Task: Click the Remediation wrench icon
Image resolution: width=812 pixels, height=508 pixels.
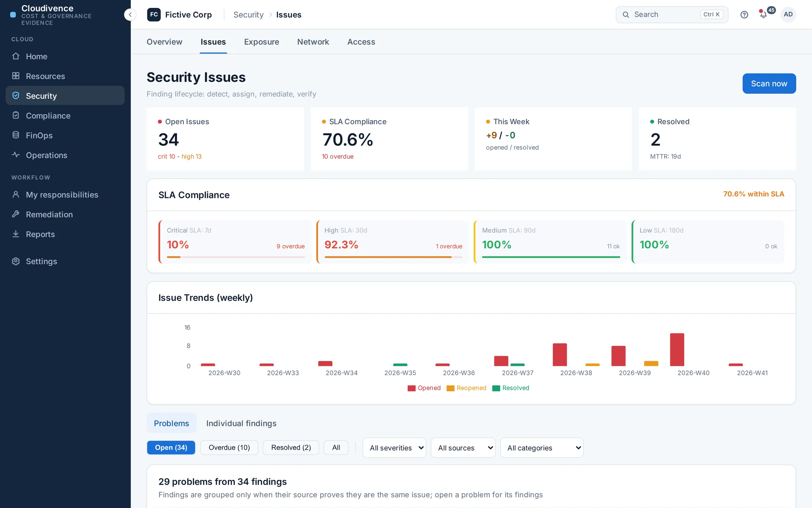Action: [16, 214]
